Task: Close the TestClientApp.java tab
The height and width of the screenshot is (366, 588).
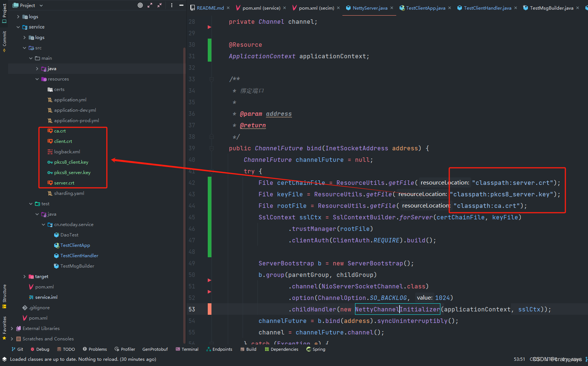Action: point(450,8)
